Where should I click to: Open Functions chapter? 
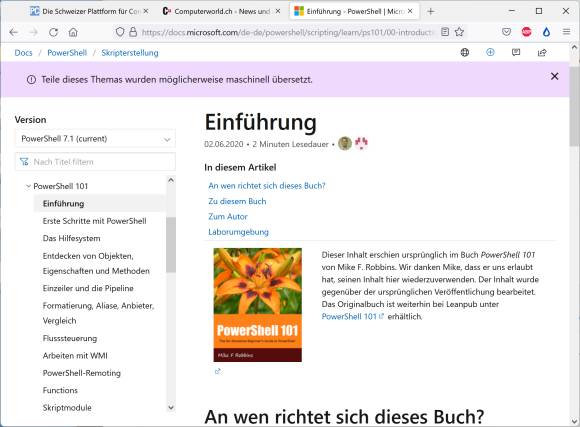click(x=60, y=390)
